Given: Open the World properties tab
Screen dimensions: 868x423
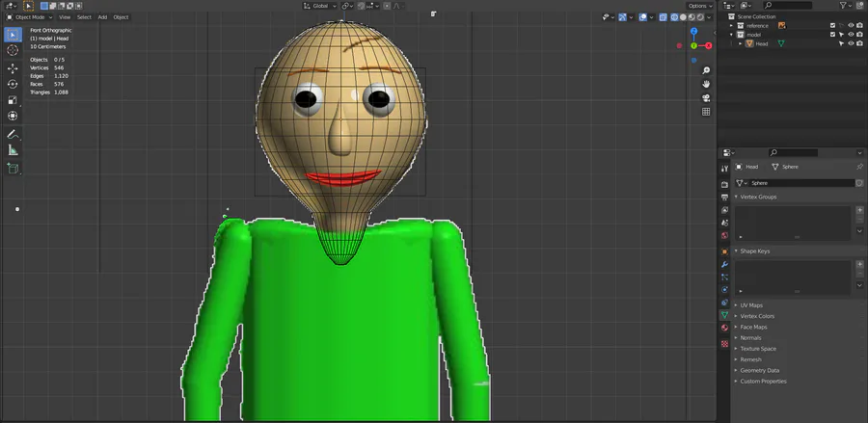Looking at the screenshot, I should pos(724,235).
